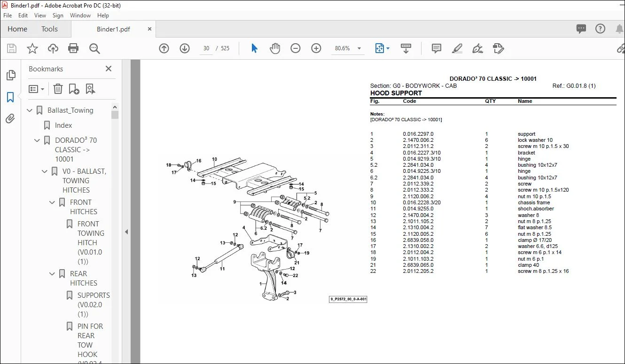This screenshot has width=625, height=364.
Task: Click the drawing label 9_P2572_00_0-A-001
Action: point(348,299)
